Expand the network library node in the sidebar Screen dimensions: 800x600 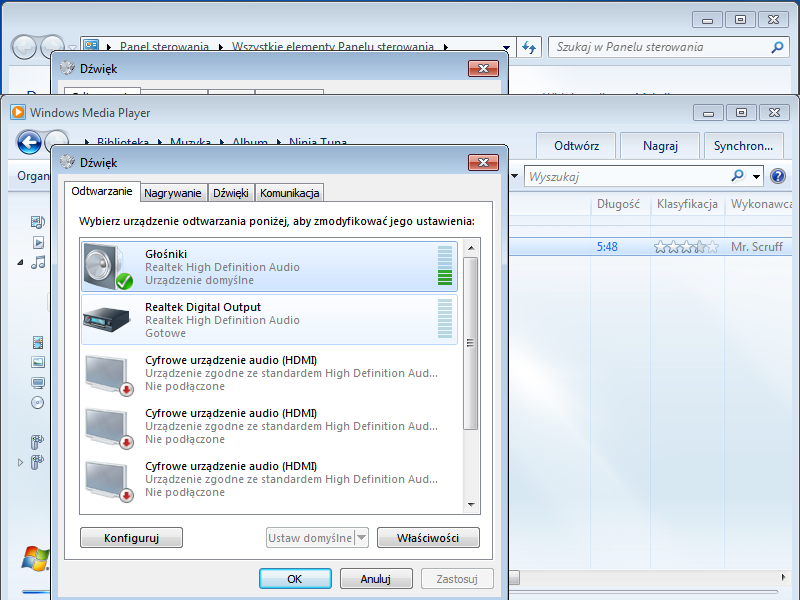[20, 463]
